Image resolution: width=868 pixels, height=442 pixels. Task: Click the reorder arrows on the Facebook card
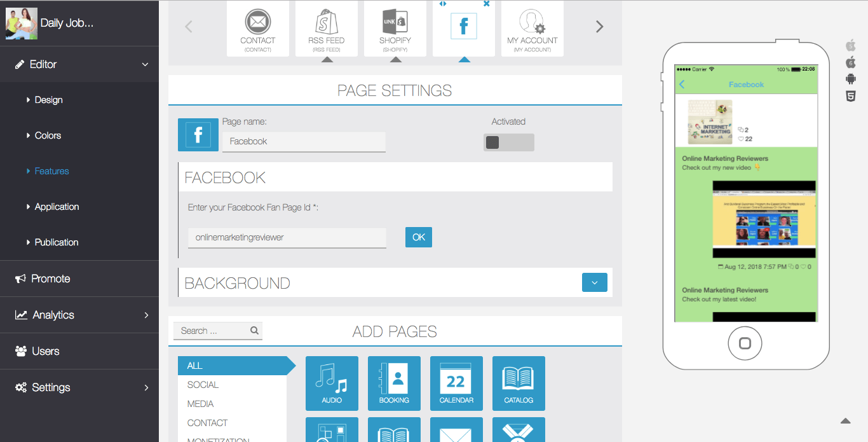point(443,4)
